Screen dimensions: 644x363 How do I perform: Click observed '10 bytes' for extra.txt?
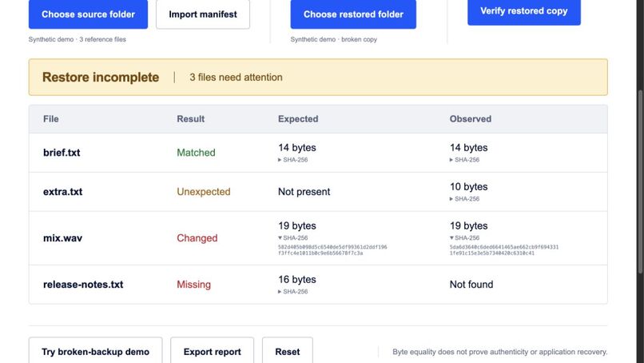pyautogui.click(x=469, y=186)
